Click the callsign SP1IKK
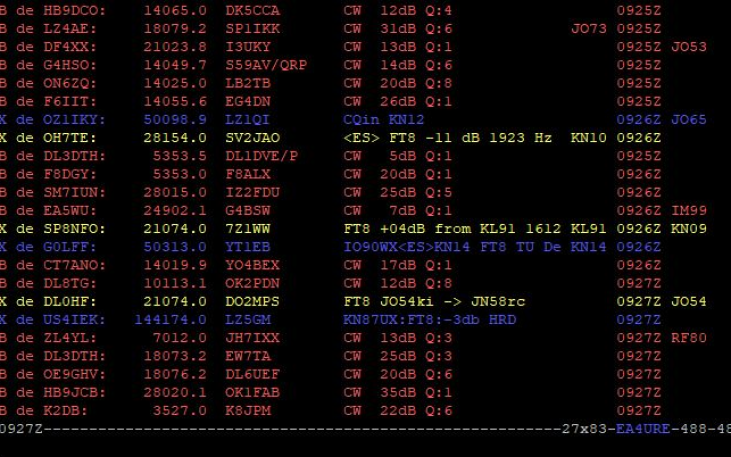The width and height of the screenshot is (731, 457). [x=252, y=28]
